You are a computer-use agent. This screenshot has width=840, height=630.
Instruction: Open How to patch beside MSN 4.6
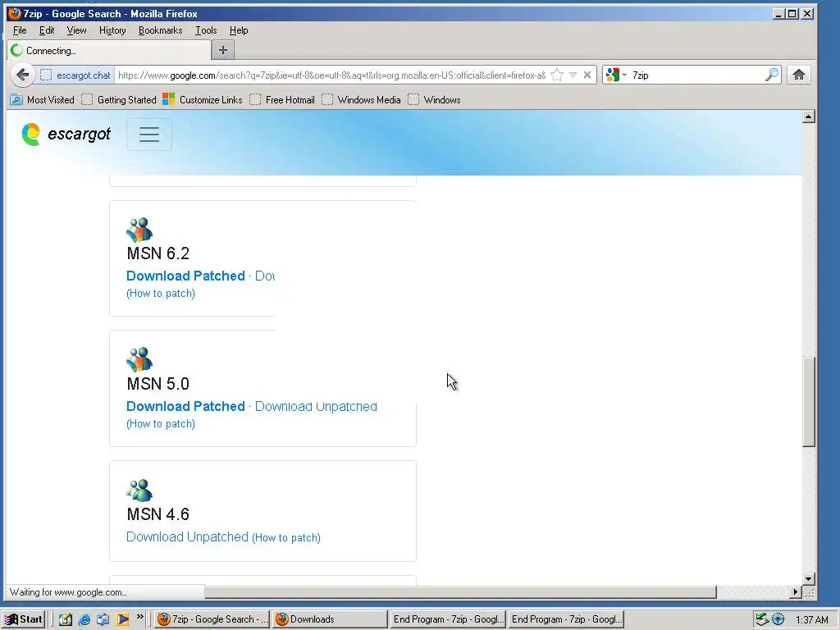coord(286,538)
